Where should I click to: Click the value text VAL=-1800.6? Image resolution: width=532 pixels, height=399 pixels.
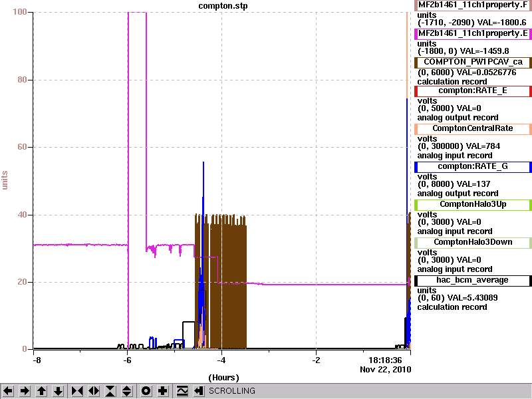[x=502, y=23]
